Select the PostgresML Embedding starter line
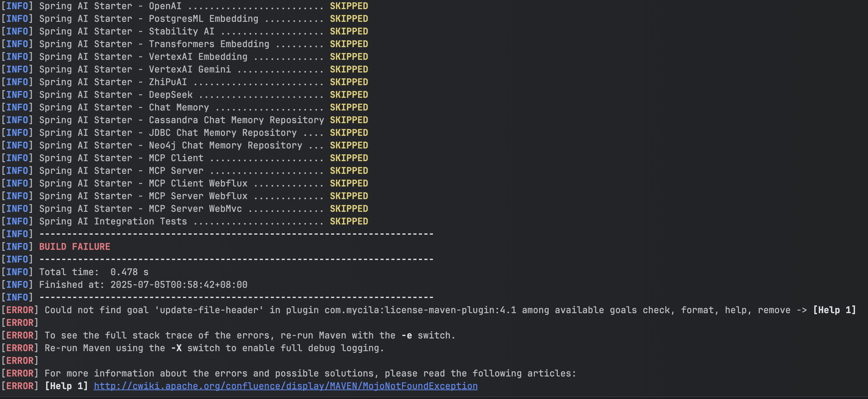 (185, 19)
